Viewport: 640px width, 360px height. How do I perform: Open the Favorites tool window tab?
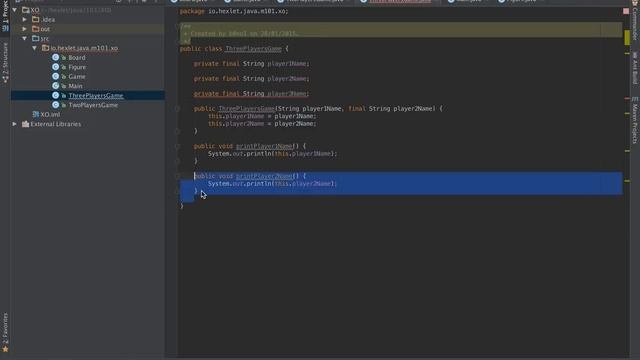coord(5,329)
